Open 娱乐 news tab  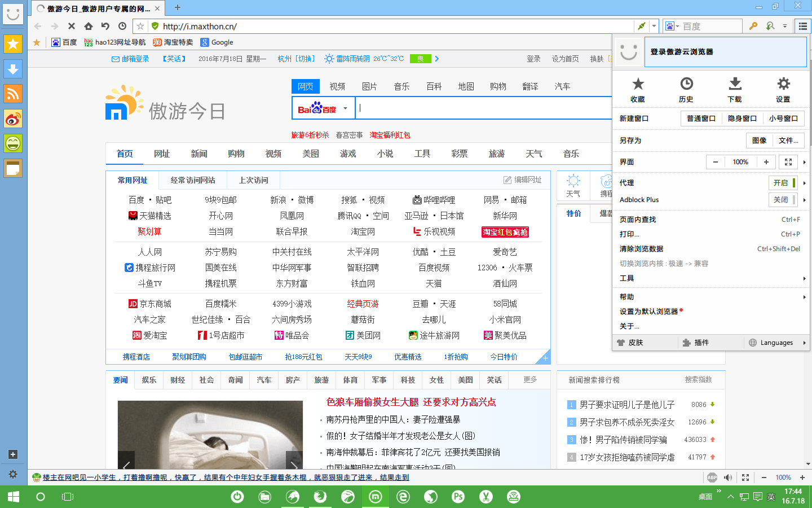[x=149, y=380]
